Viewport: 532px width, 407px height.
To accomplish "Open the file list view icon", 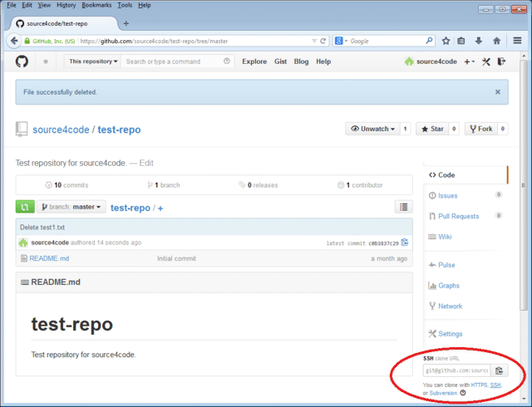I will (x=403, y=207).
